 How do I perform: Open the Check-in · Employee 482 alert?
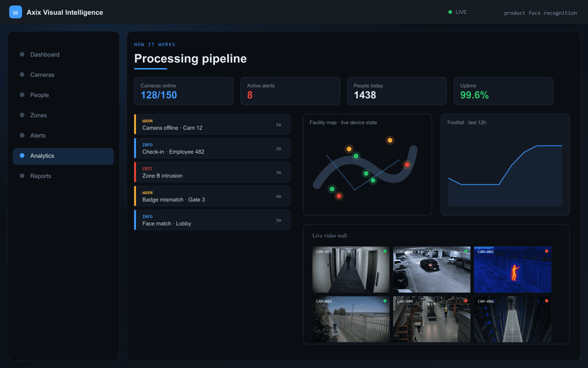[x=212, y=148]
